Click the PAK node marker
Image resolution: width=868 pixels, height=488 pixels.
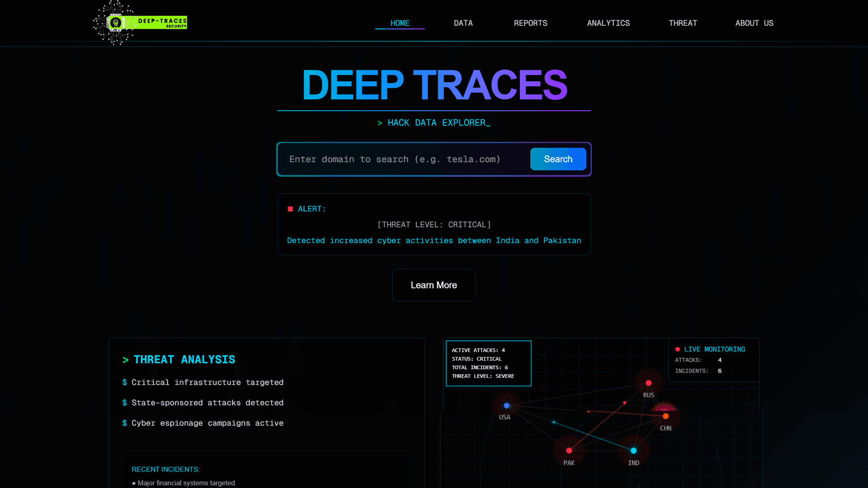pos(569,450)
